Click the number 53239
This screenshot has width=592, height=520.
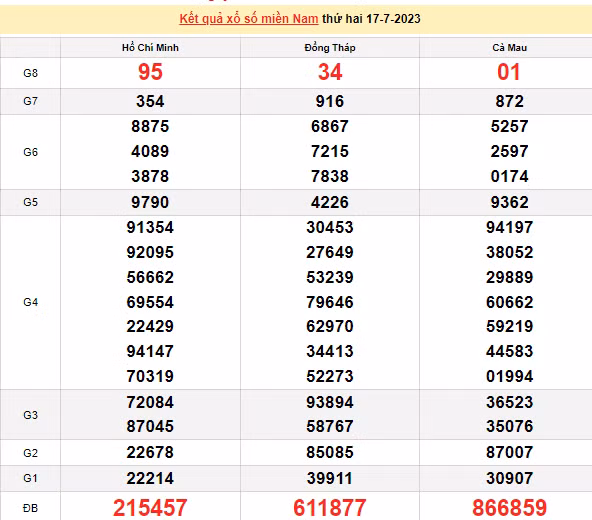(x=330, y=277)
